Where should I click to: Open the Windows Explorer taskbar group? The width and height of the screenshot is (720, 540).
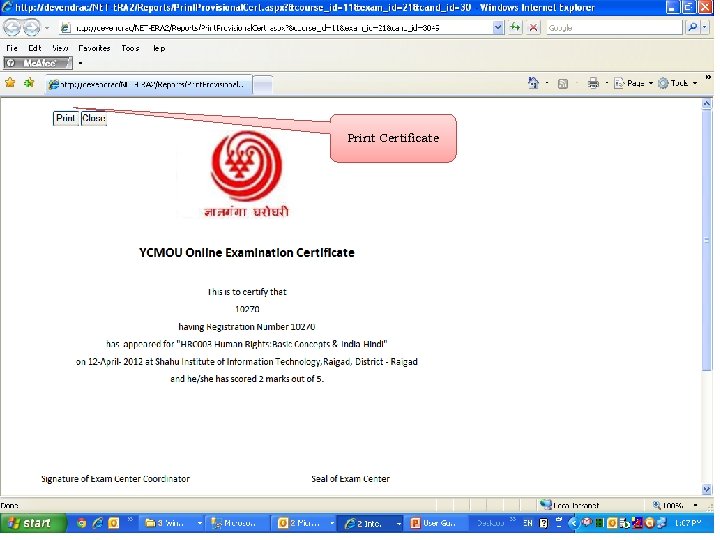pos(173,523)
